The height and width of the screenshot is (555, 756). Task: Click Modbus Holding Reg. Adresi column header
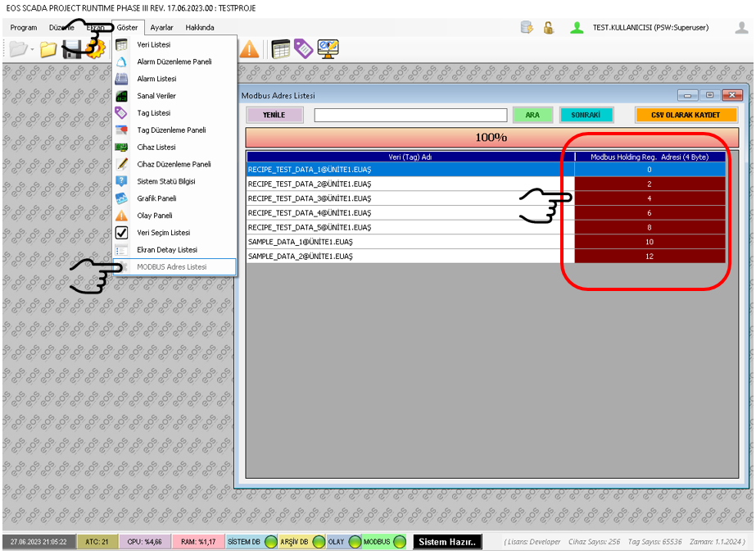pyautogui.click(x=650, y=157)
